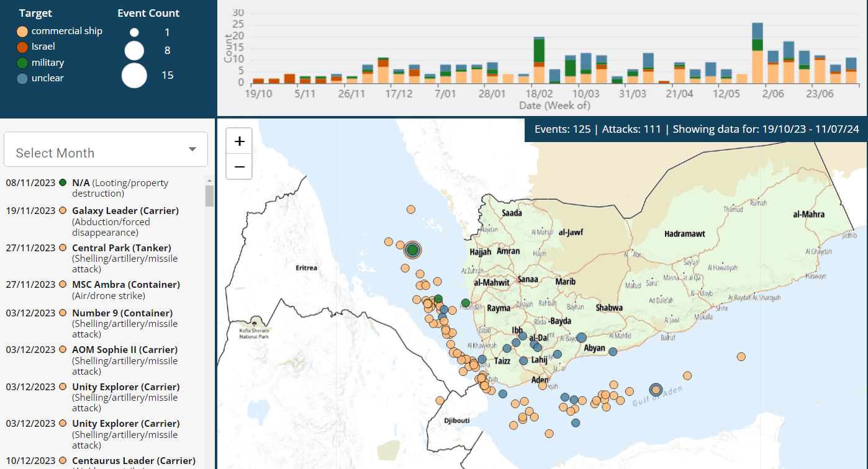Click the tallest bar in the weekly histogram
Viewport: 868px width, 469px height.
[x=757, y=53]
